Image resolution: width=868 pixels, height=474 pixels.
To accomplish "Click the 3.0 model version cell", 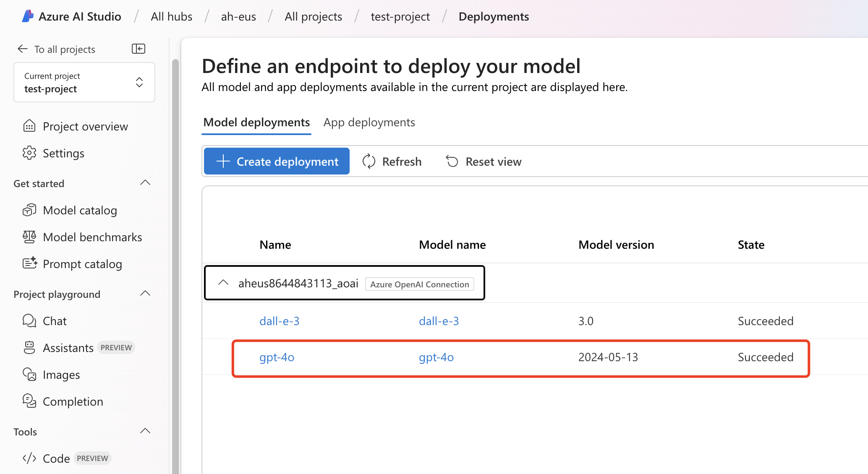I will (586, 321).
